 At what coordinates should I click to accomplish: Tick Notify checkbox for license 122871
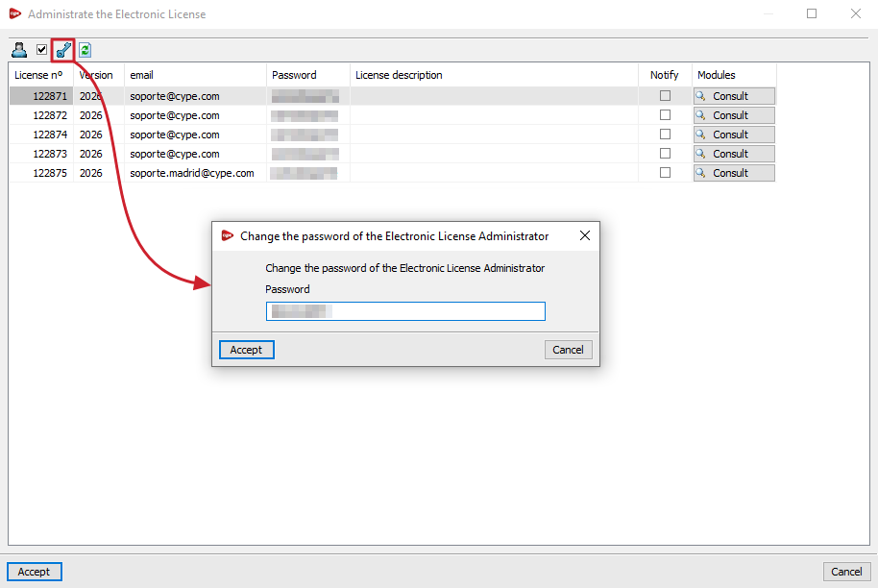click(665, 96)
